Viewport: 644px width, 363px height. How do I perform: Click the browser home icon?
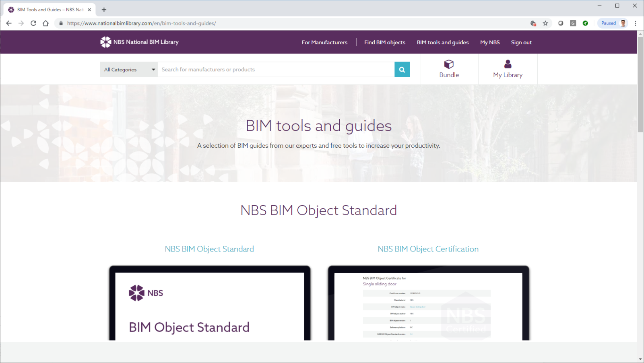tap(46, 23)
